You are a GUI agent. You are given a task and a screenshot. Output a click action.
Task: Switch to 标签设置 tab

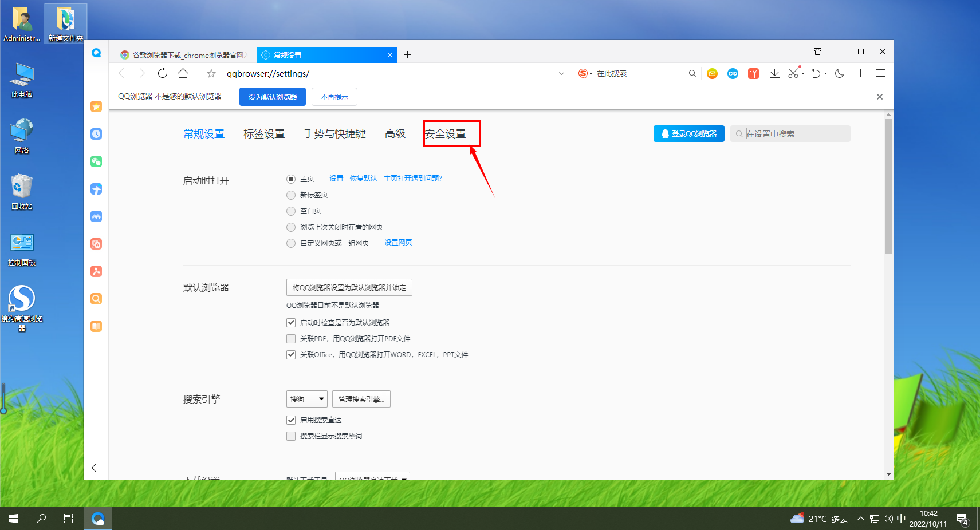[x=264, y=134]
